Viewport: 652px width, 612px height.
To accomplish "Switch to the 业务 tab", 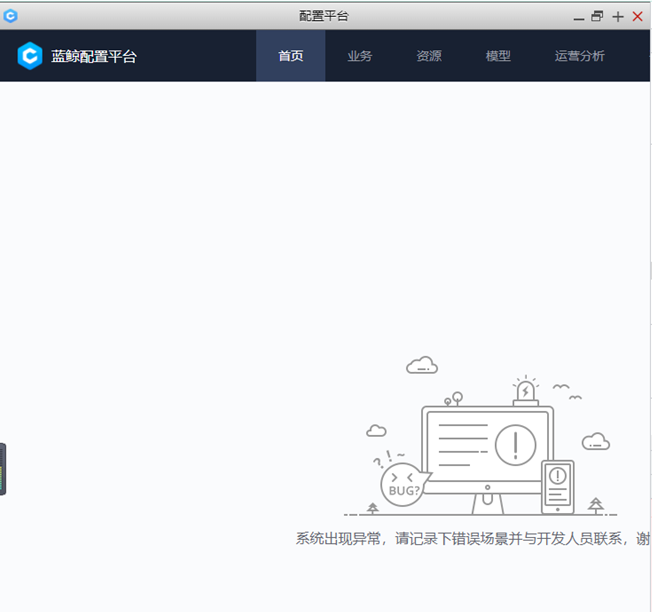I will click(360, 56).
